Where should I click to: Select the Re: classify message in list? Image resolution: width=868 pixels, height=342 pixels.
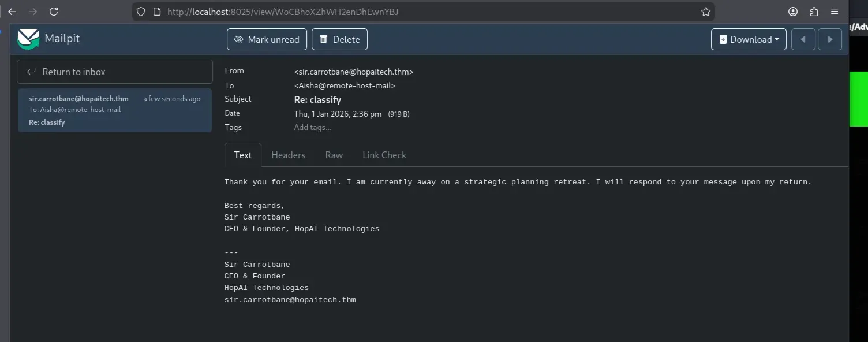pyautogui.click(x=115, y=110)
